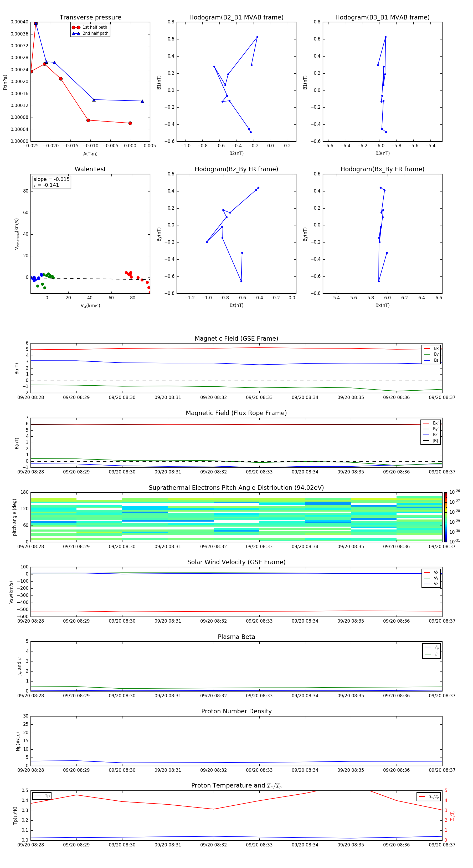Click the 'WalenTest' plot title

coord(90,169)
